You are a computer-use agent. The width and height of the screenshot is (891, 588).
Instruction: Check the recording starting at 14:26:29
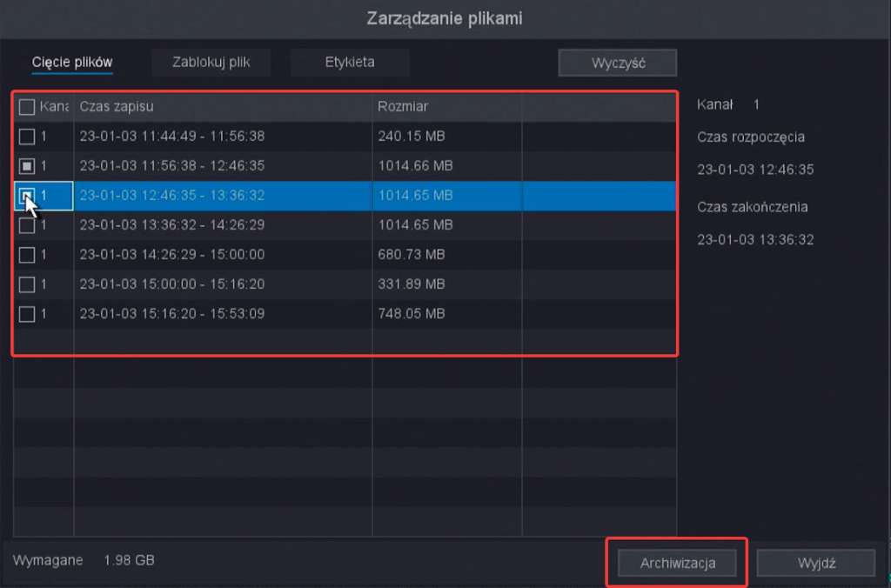pyautogui.click(x=25, y=255)
